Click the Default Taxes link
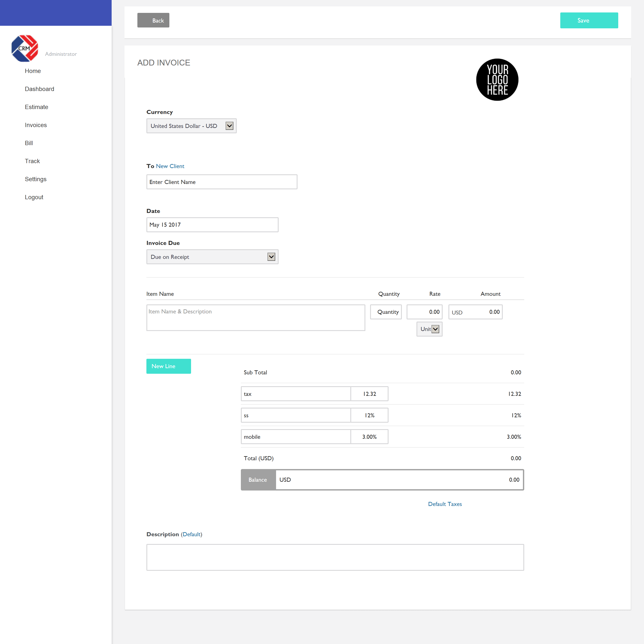The height and width of the screenshot is (644, 644). click(x=445, y=504)
